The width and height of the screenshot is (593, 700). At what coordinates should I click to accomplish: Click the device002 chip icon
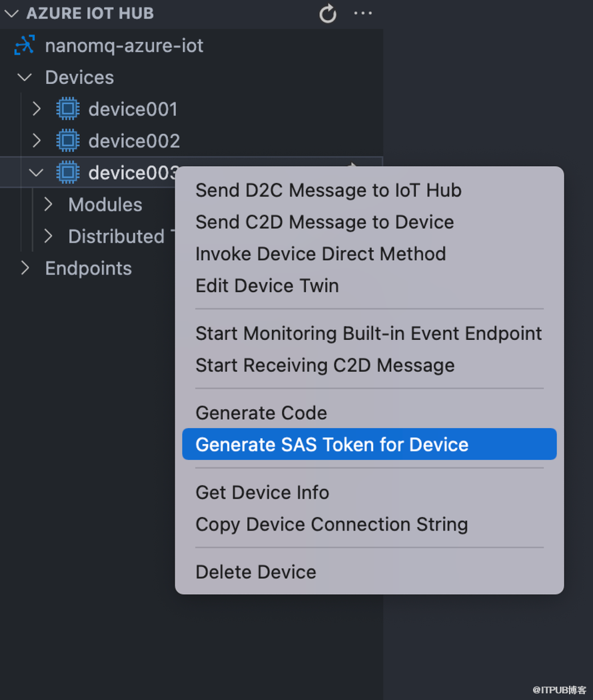pyautogui.click(x=67, y=141)
